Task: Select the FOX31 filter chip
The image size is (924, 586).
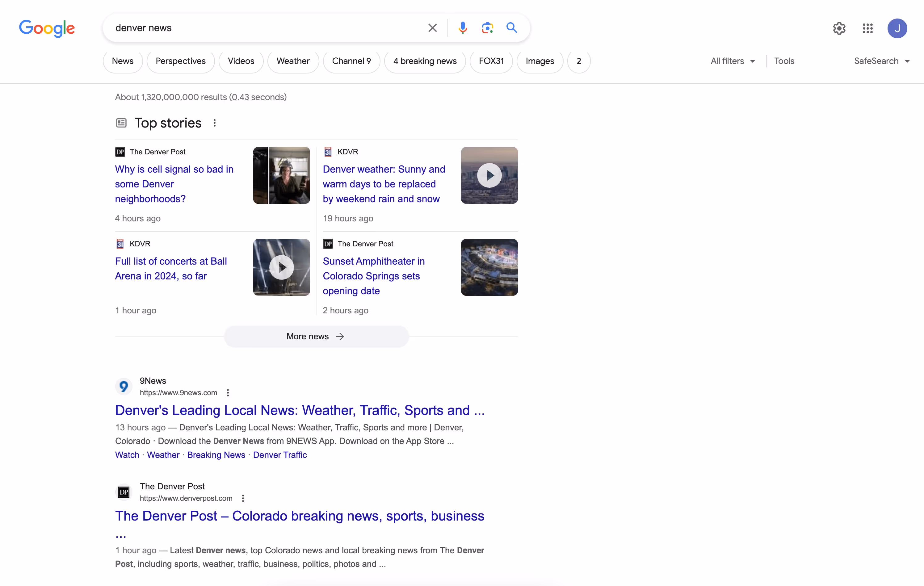Action: [x=491, y=61]
